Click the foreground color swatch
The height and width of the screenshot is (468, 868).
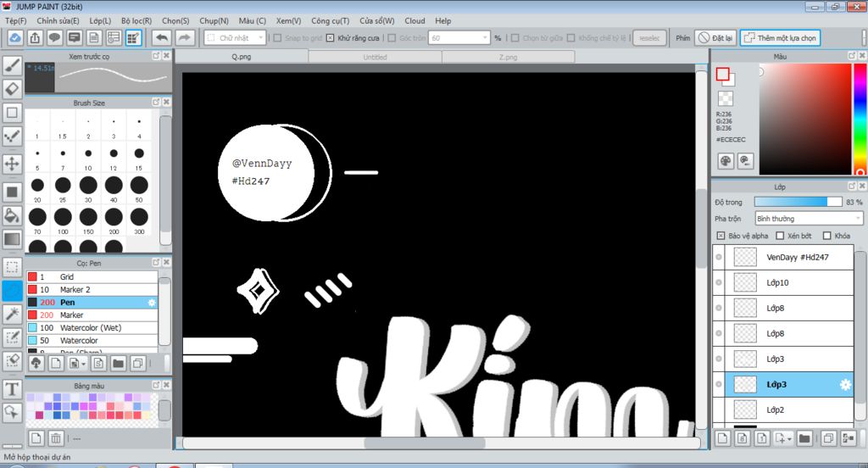pos(722,75)
